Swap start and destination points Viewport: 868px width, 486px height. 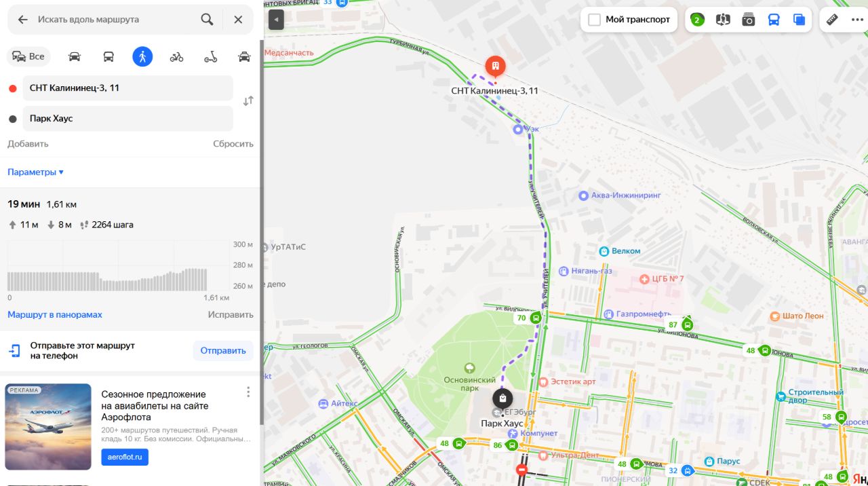[248, 101]
